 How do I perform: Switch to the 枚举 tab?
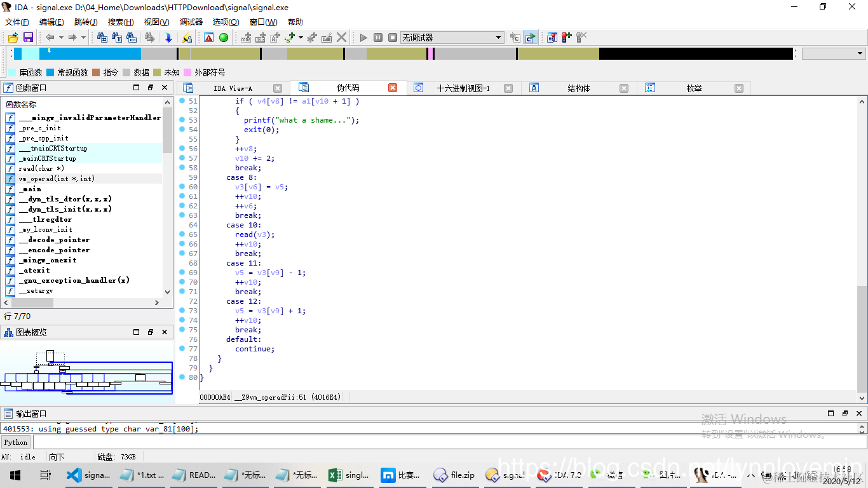coord(694,88)
